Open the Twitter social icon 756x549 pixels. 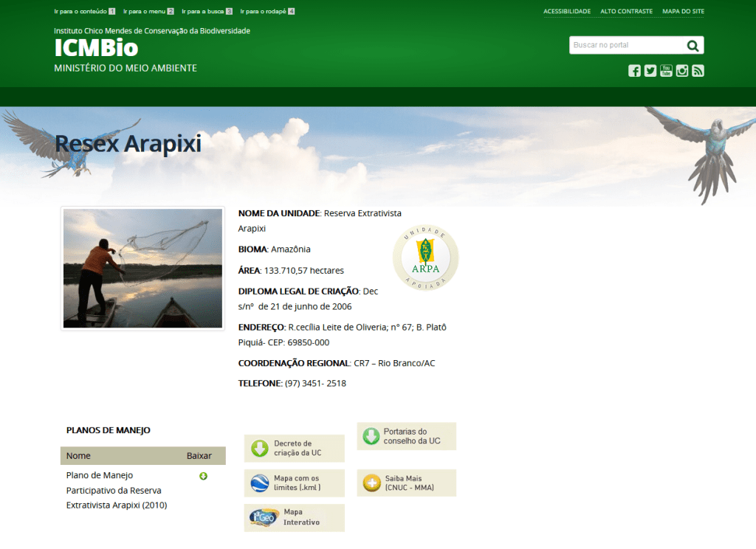(650, 71)
